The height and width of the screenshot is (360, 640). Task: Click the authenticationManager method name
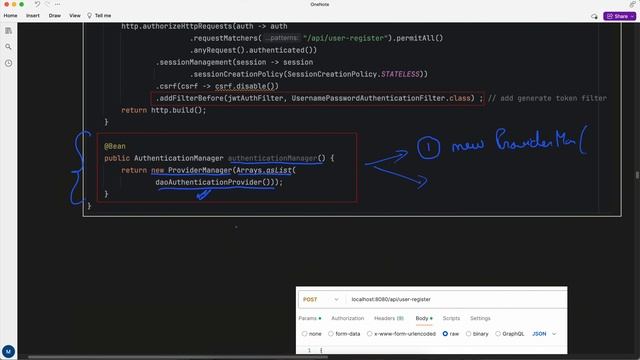click(x=272, y=158)
